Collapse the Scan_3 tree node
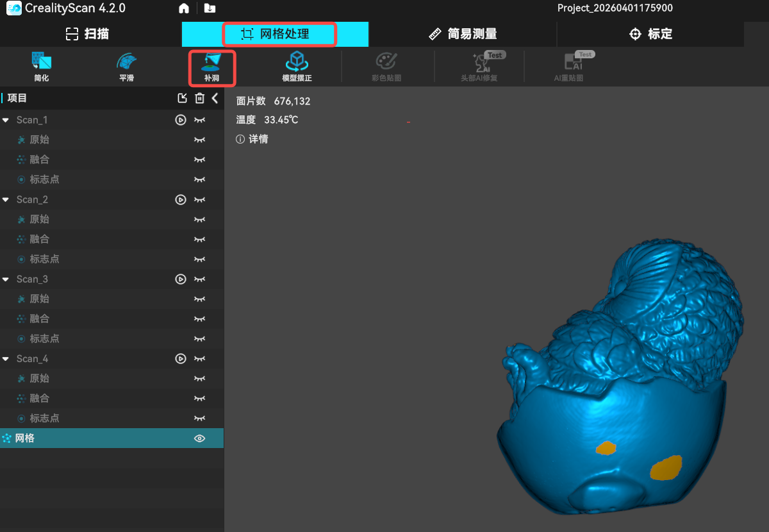Viewport: 769px width, 532px height. click(6, 279)
